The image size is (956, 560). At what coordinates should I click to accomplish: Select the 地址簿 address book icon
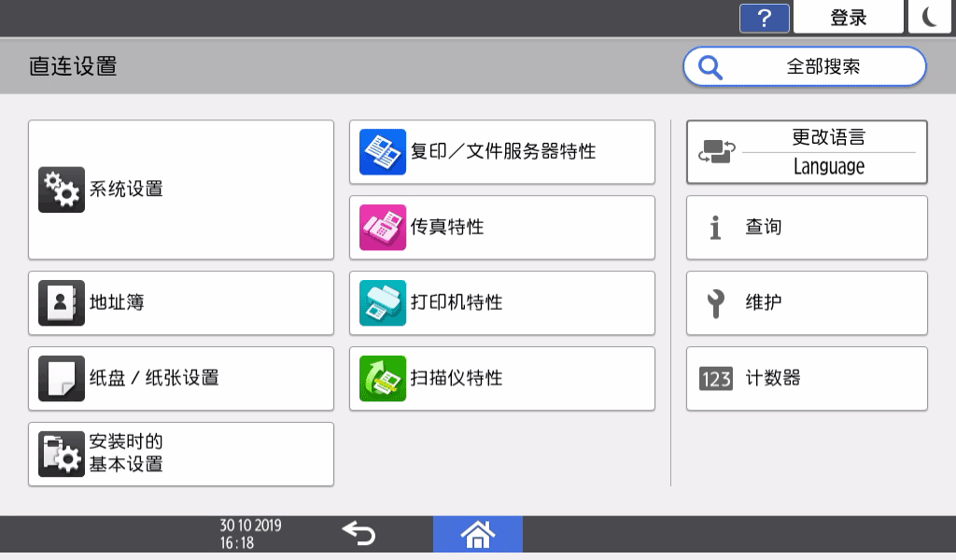click(62, 302)
